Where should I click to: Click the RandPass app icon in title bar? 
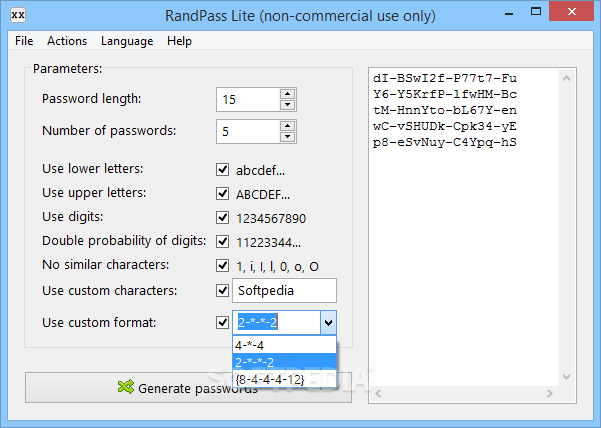tap(18, 15)
